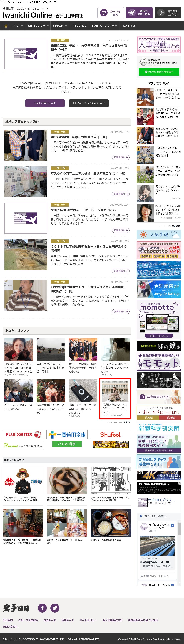Click the 岩手日日 footer logo
The width and height of the screenshot is (184, 644).
coord(16,608)
